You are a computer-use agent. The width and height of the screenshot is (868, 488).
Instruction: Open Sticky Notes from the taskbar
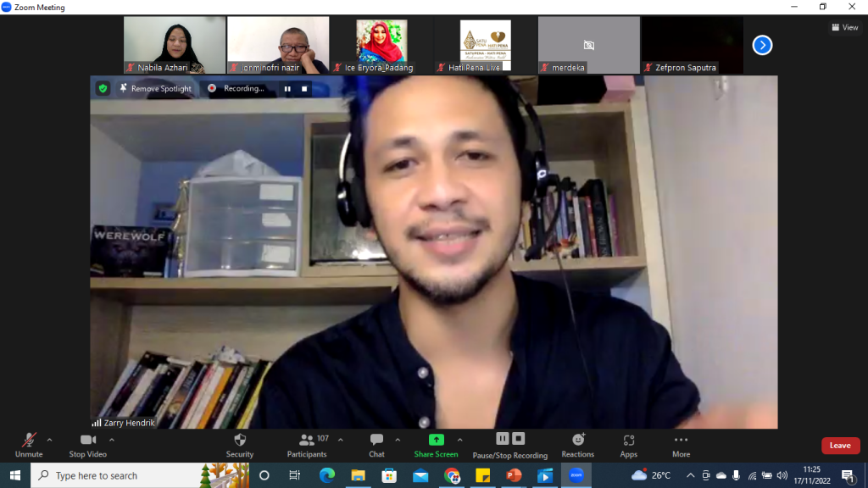click(x=482, y=475)
